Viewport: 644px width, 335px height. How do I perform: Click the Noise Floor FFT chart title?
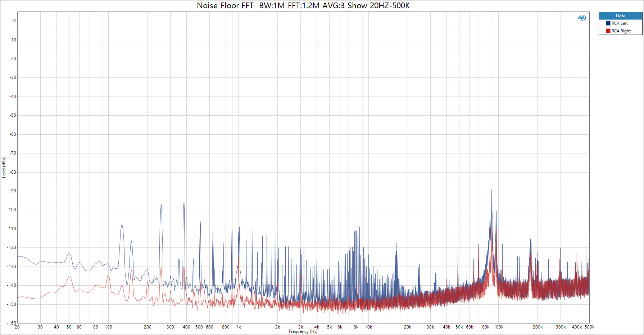303,6
